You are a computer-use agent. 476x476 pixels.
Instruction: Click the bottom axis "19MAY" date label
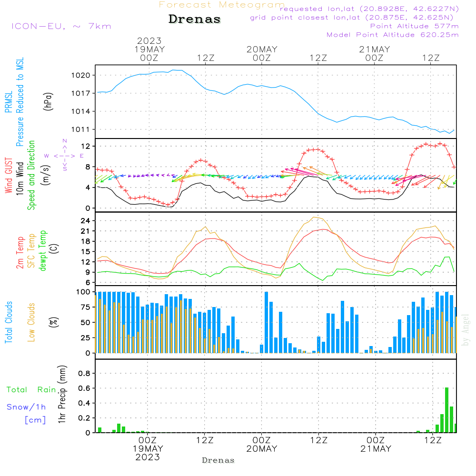(x=148, y=449)
